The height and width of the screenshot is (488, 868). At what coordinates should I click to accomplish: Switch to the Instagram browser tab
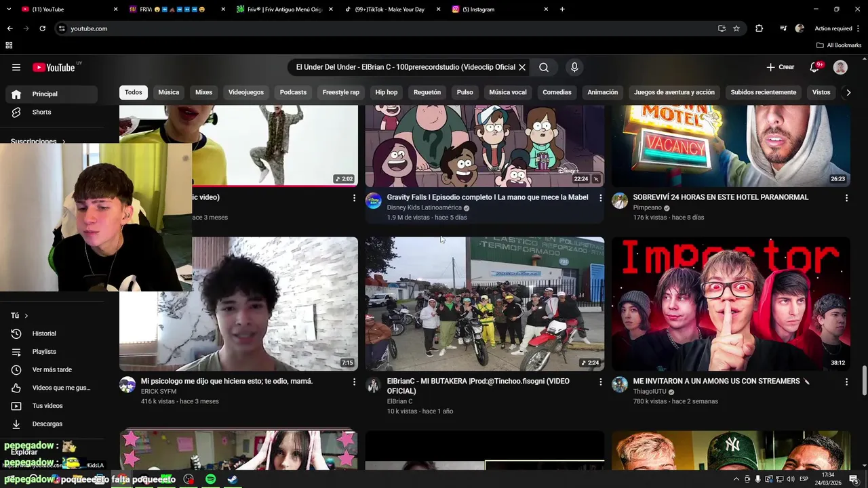pos(498,9)
